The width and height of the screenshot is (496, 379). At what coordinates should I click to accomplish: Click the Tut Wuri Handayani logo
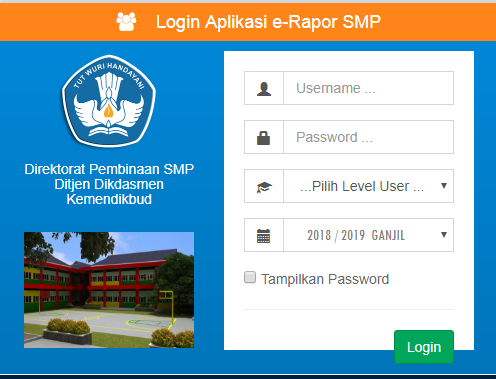click(x=109, y=101)
